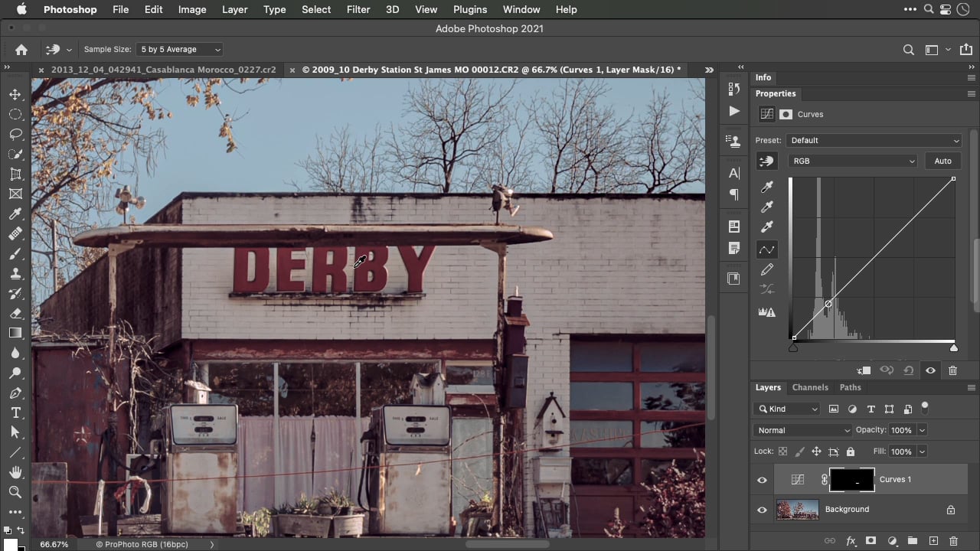Open the Curves Preset dropdown

[x=874, y=140]
